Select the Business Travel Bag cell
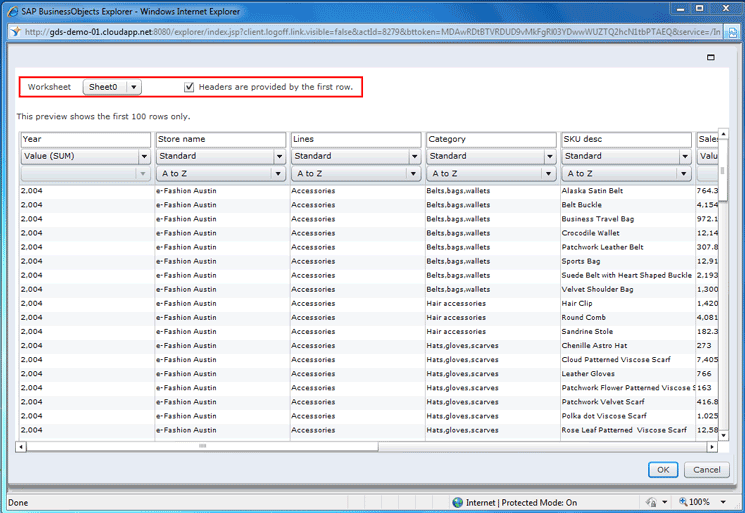The image size is (745, 513). [598, 219]
